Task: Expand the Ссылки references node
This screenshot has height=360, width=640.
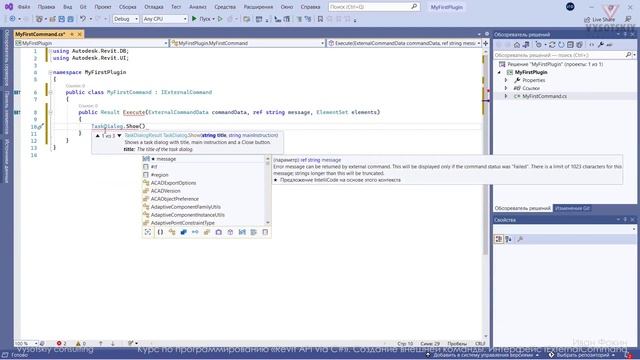Action: point(506,88)
